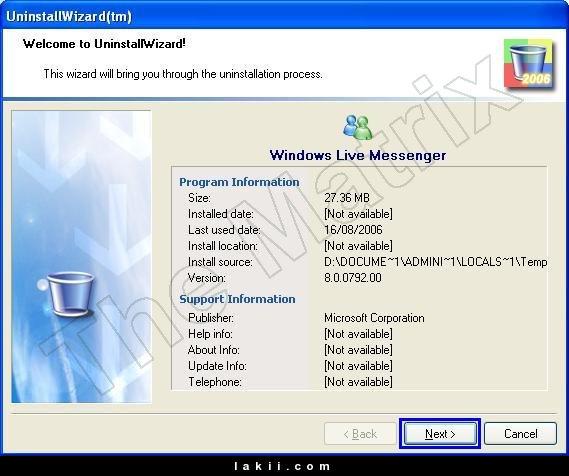Select the Support Information heading
Screen dimensions: 569x476
point(237,299)
